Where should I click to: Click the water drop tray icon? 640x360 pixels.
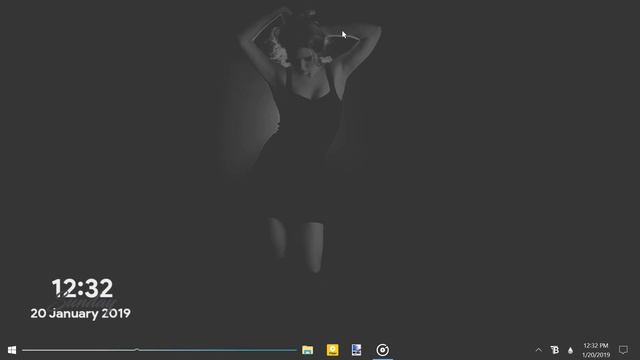pos(571,351)
